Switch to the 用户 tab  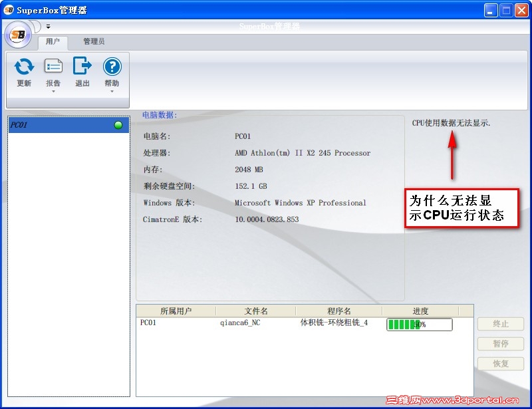pyautogui.click(x=53, y=41)
